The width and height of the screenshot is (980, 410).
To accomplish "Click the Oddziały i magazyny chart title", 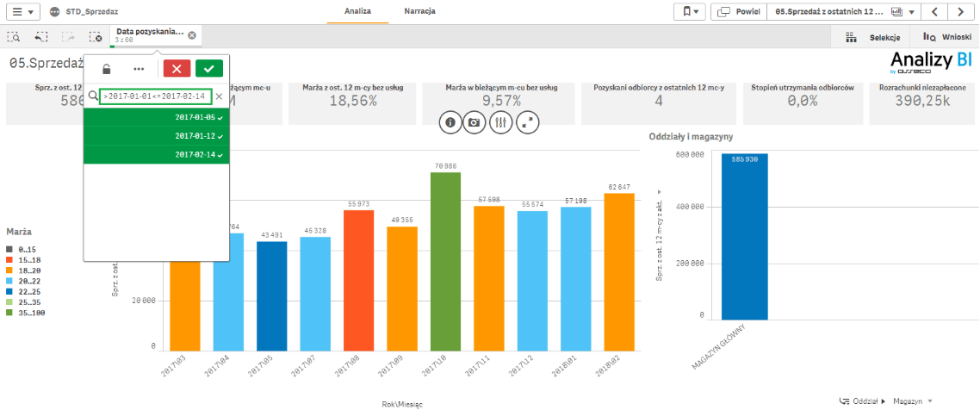I will (690, 137).
